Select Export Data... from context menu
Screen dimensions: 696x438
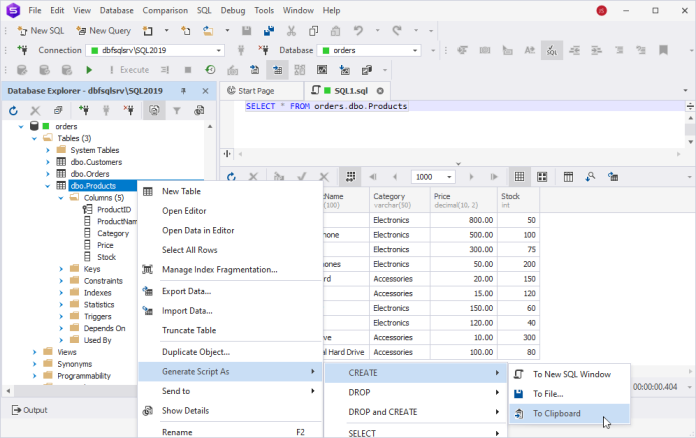(186, 291)
